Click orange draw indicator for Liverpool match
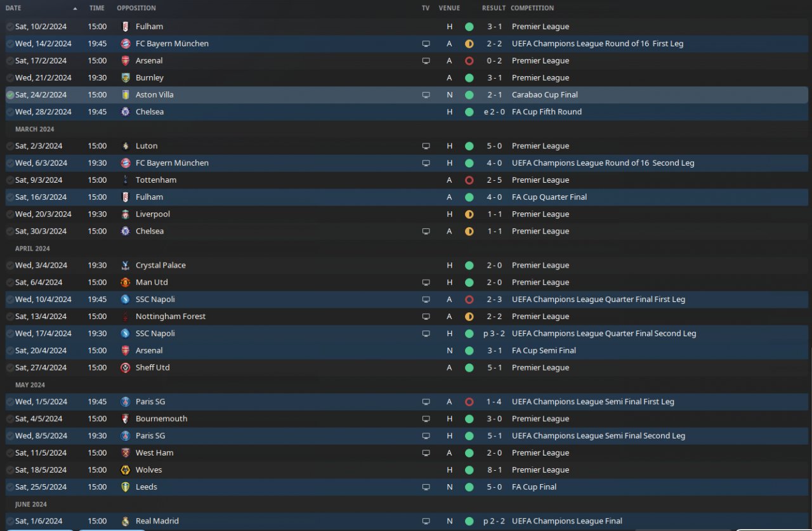The width and height of the screenshot is (812, 531). (x=469, y=214)
